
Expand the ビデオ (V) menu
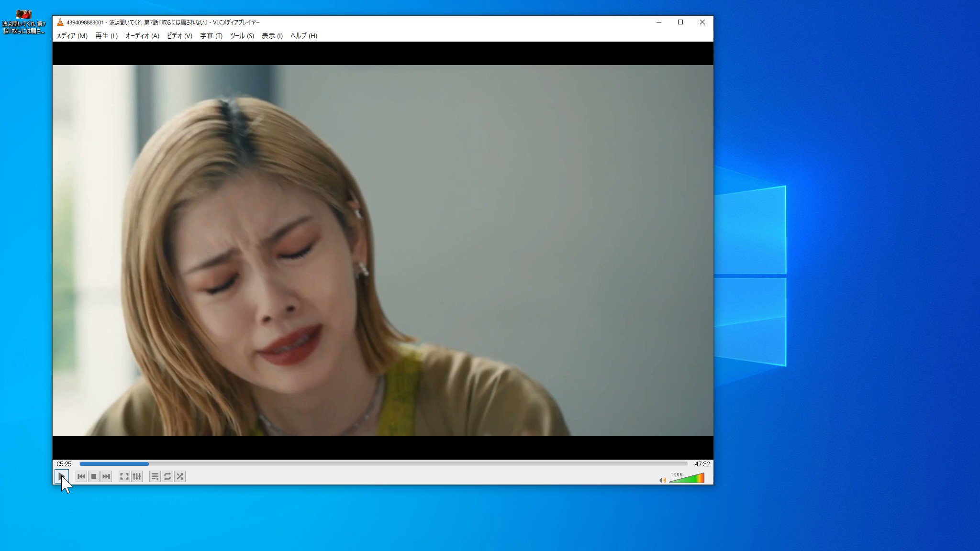[x=179, y=36]
